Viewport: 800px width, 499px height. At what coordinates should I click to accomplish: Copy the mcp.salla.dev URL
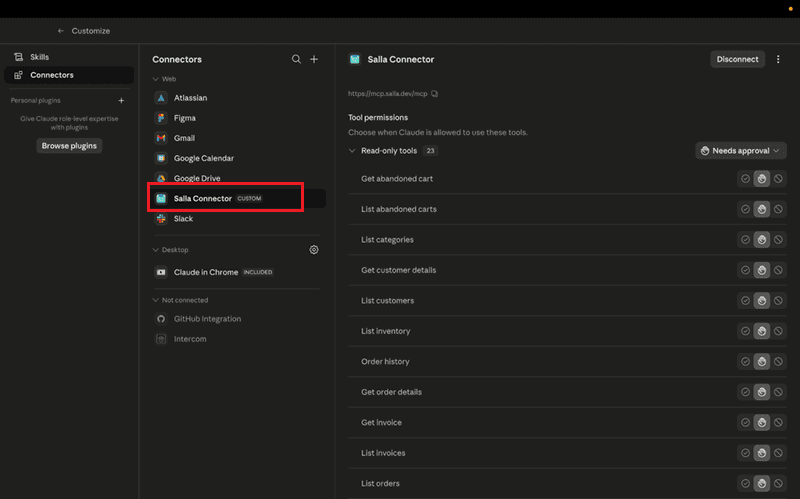tap(435, 94)
